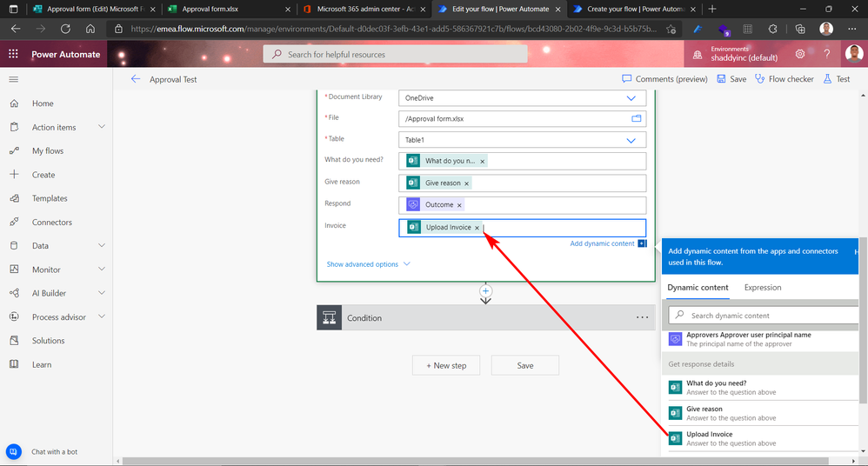The width and height of the screenshot is (868, 466).
Task: Click the file picker folder icon
Action: pyautogui.click(x=636, y=118)
